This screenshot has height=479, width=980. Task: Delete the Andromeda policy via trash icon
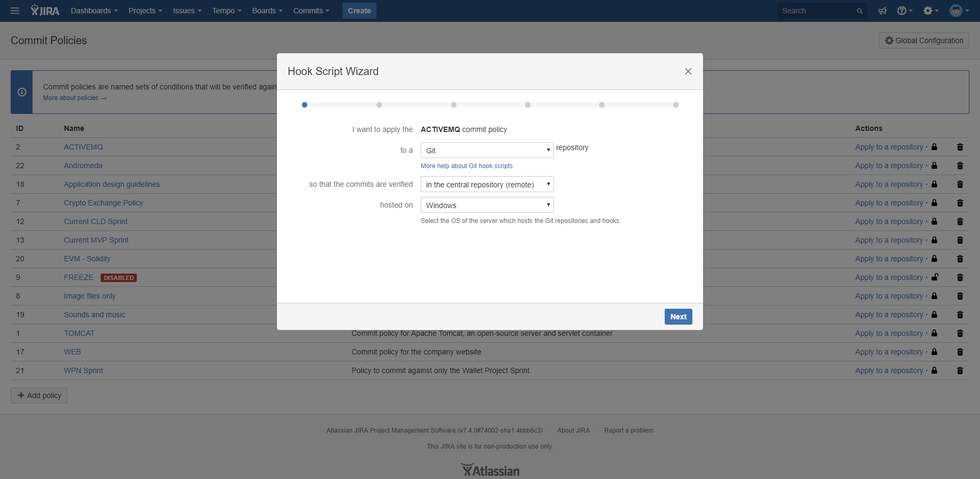960,166
